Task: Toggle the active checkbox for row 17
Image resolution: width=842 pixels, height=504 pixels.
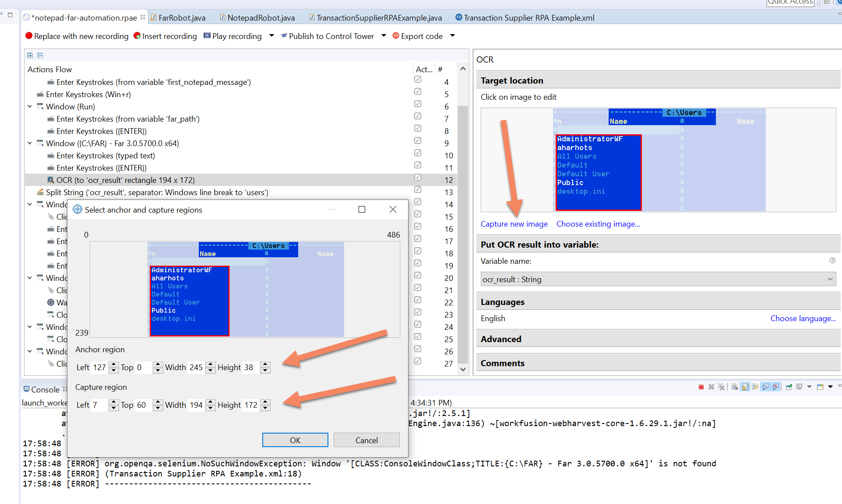Action: pos(418,238)
